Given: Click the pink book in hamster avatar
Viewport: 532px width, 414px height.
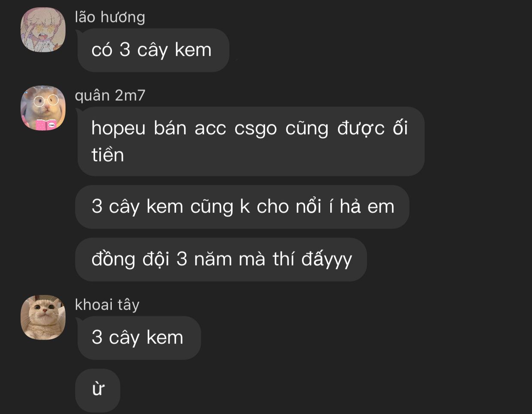Looking at the screenshot, I should (47, 125).
